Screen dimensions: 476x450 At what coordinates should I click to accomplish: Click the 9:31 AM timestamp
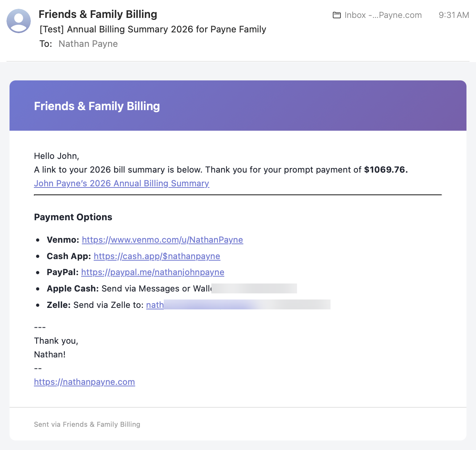[x=454, y=15]
